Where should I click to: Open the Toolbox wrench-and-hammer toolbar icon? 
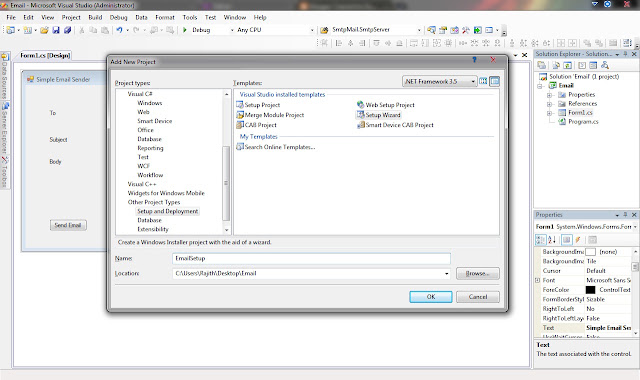click(466, 30)
